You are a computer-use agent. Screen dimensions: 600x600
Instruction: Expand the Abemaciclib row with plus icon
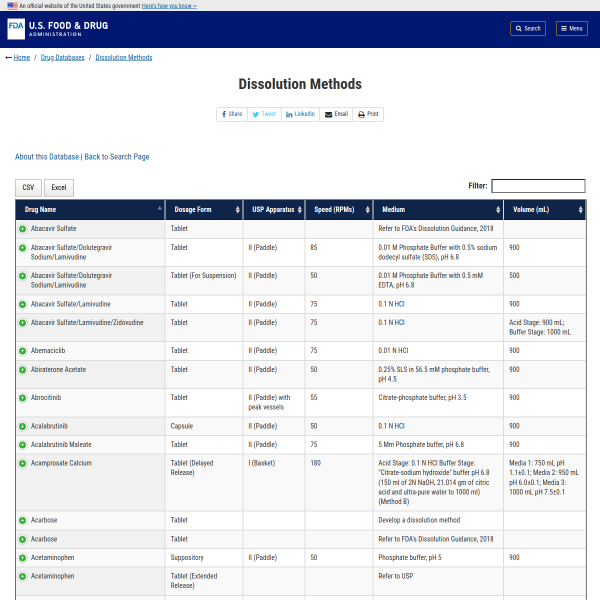coord(22,351)
